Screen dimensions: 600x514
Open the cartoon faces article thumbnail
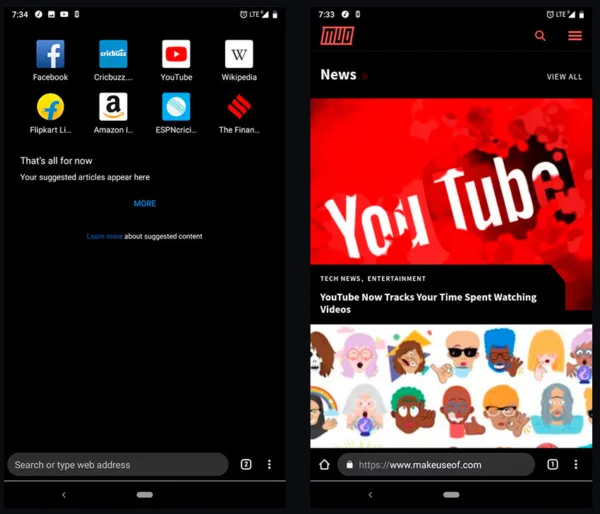451,386
